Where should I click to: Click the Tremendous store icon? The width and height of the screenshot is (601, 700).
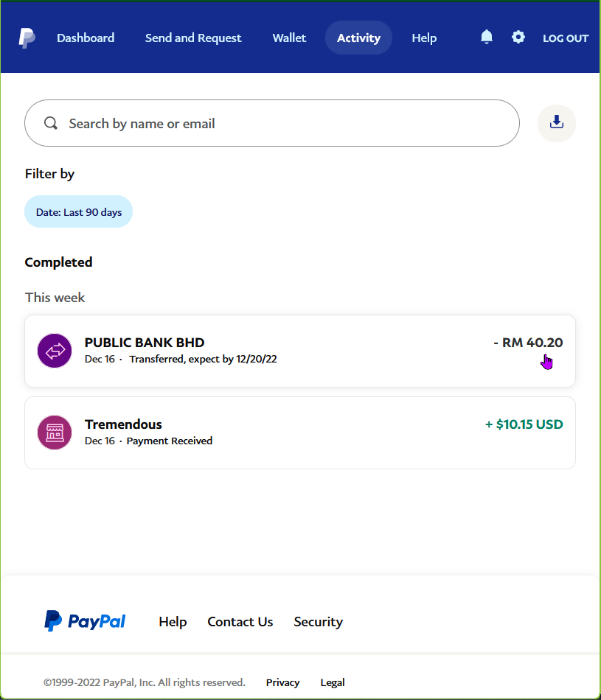pos(55,433)
